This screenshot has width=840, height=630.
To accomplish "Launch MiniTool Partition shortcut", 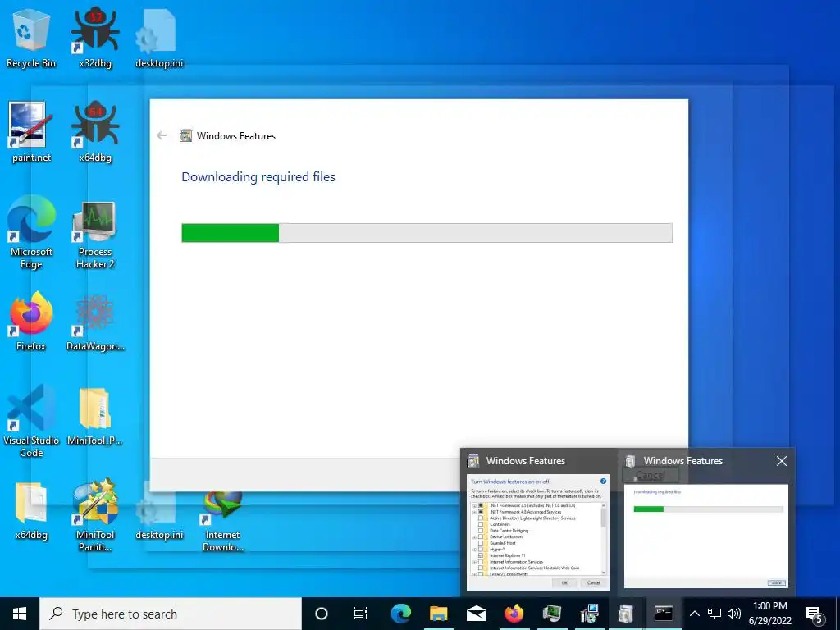I will (95, 515).
